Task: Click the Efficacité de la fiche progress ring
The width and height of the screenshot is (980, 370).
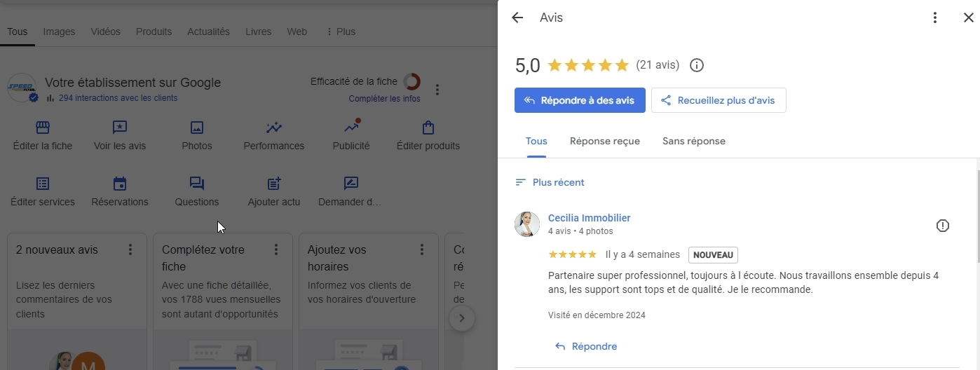Action: (412, 82)
